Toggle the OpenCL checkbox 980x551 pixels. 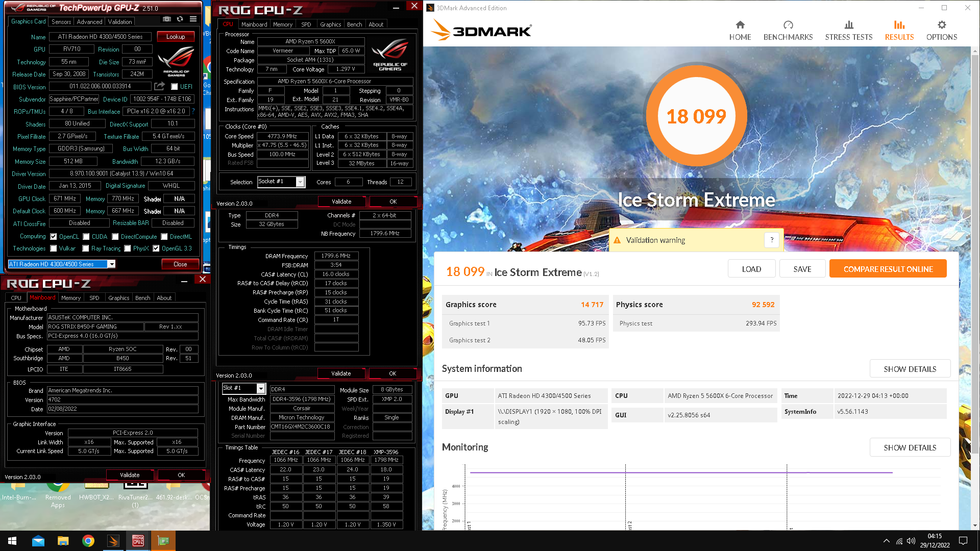[54, 237]
